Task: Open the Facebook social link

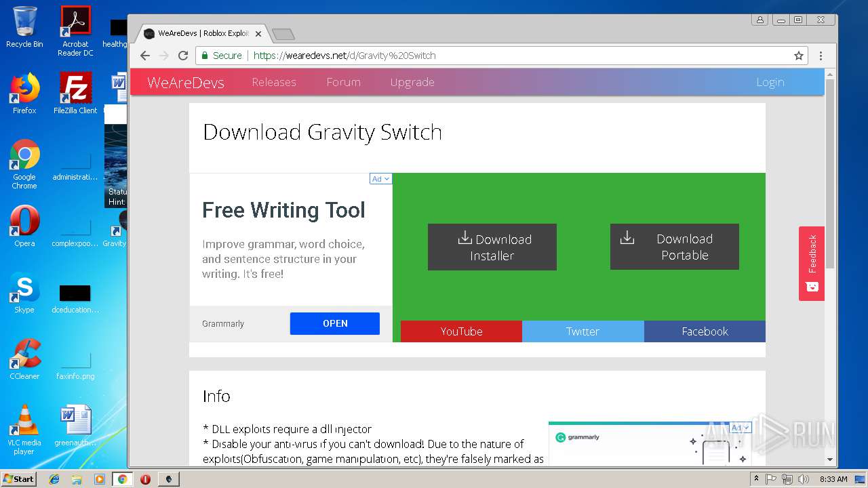Action: [x=705, y=331]
